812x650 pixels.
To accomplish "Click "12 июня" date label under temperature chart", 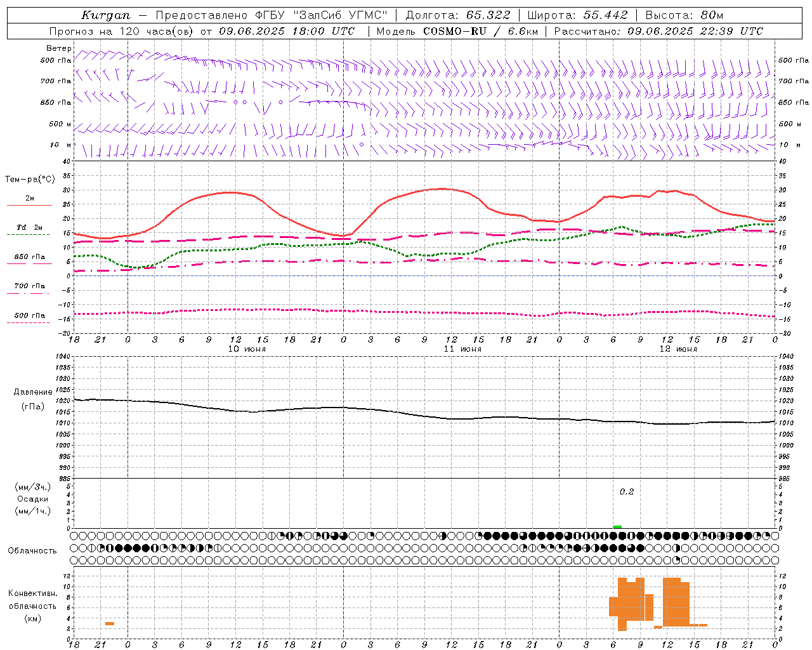I will (x=678, y=349).
